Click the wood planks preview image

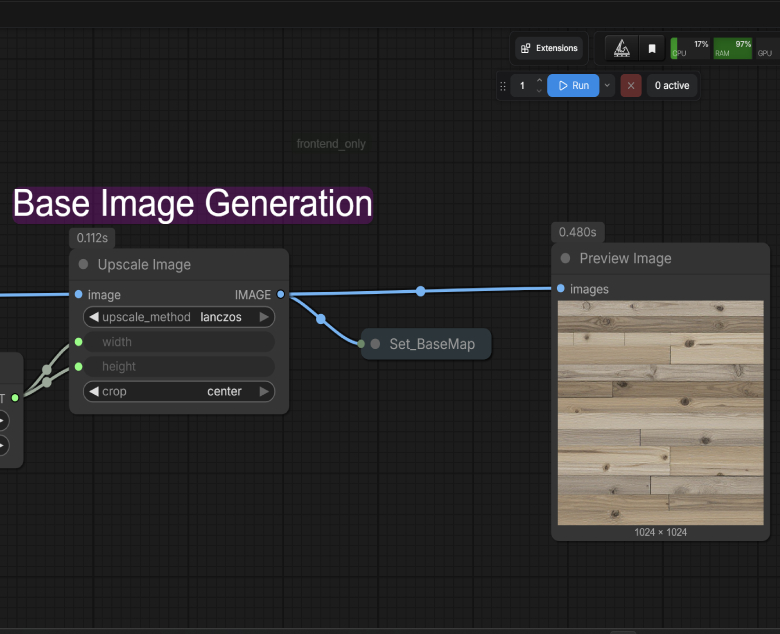[x=660, y=412]
